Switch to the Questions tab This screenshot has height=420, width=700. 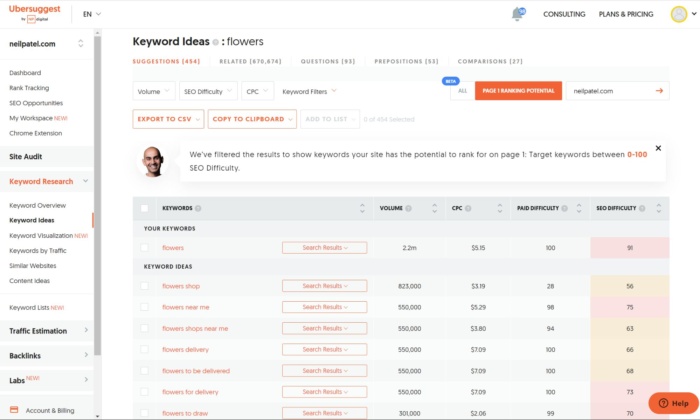(328, 62)
